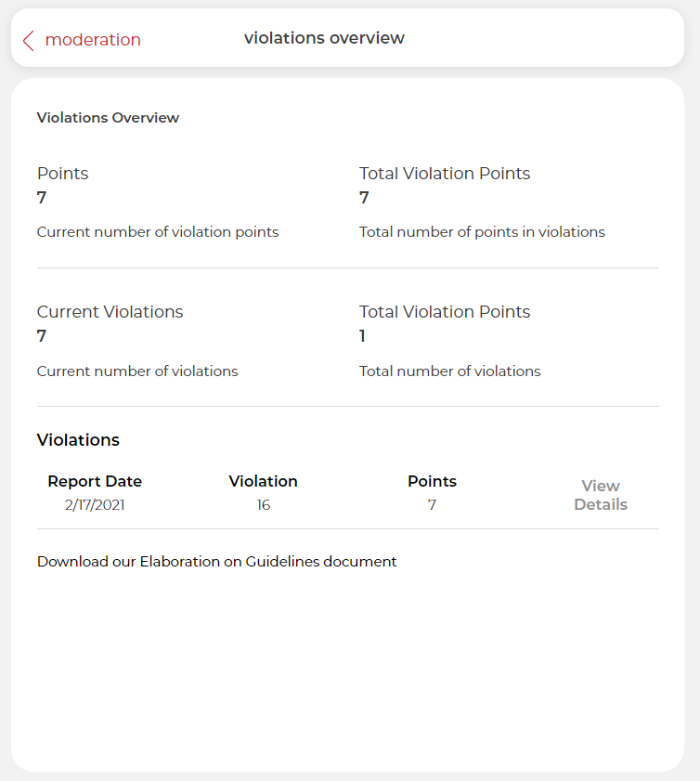Click 'Current number of violation points' description
Screen dimensions: 700x781
158,232
